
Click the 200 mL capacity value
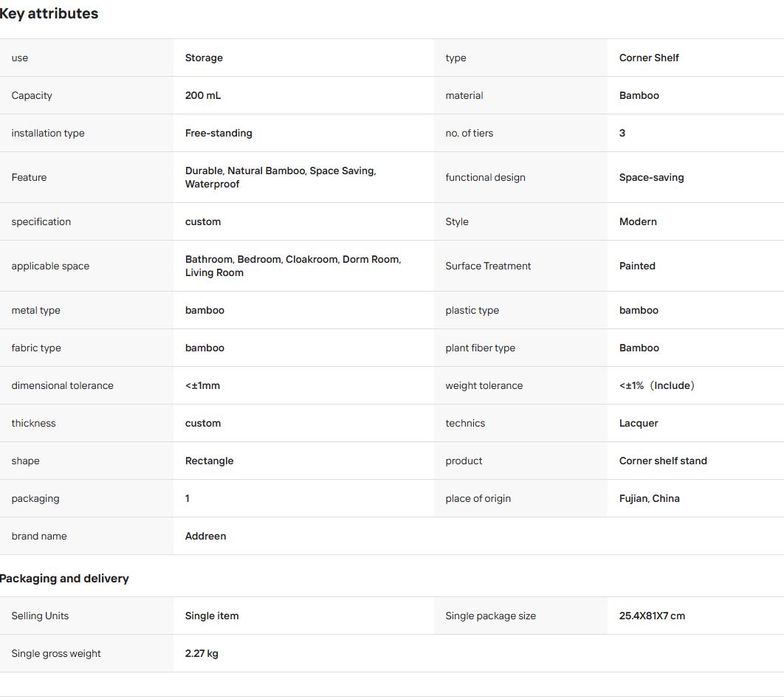pos(202,95)
